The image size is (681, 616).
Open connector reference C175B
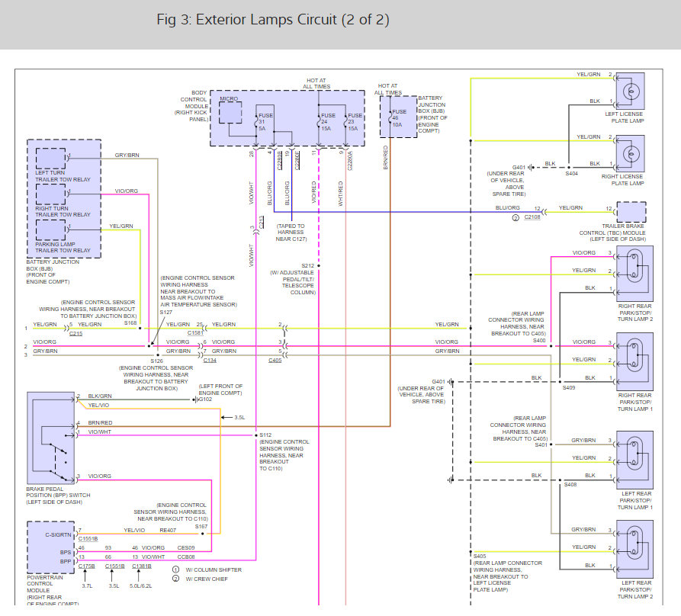[x=86, y=566]
